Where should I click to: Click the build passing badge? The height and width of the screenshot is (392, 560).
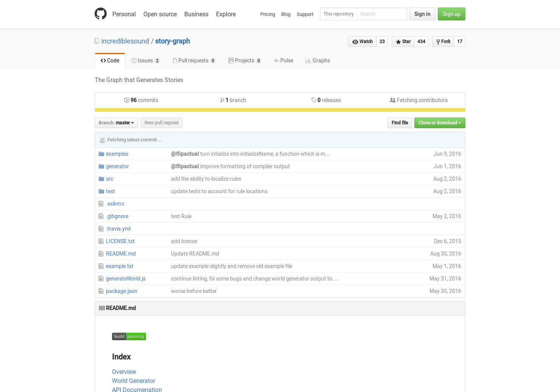pyautogui.click(x=129, y=336)
